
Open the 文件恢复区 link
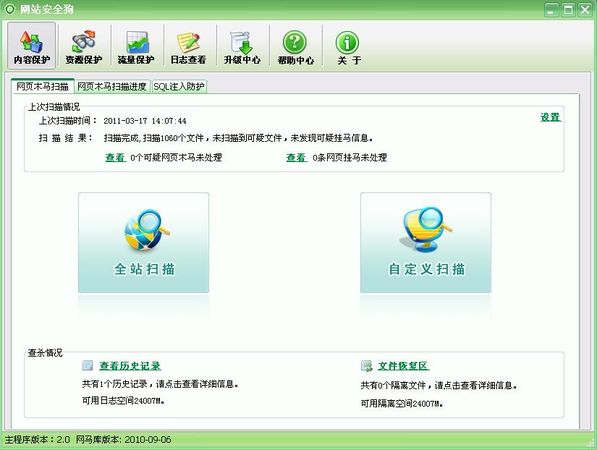tap(403, 366)
